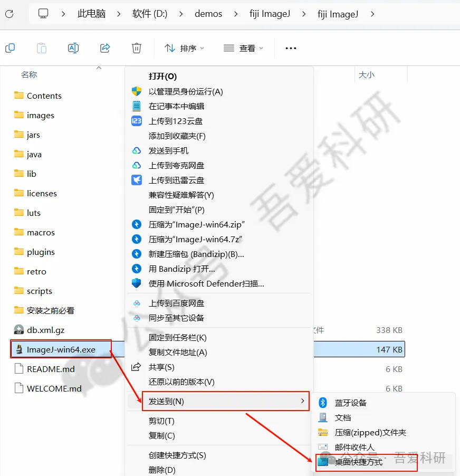Select the ImageJ-win64.exe file

click(61, 349)
